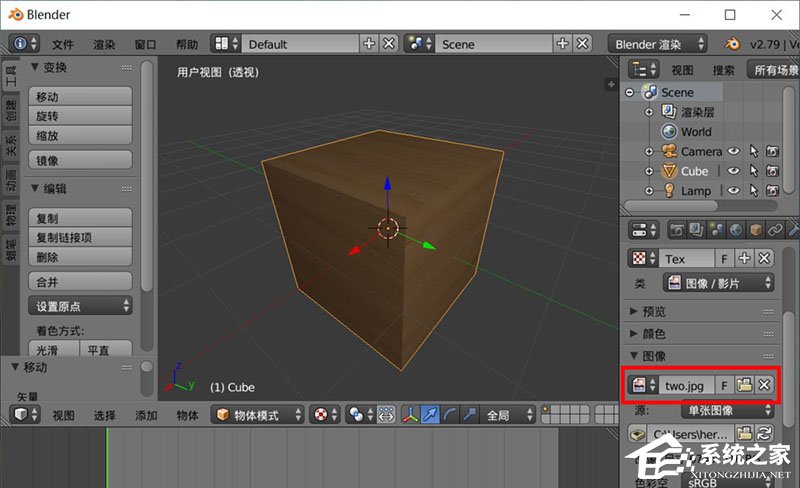This screenshot has height=488, width=800.
Task: Open file browser beside the image path
Action: (x=744, y=434)
